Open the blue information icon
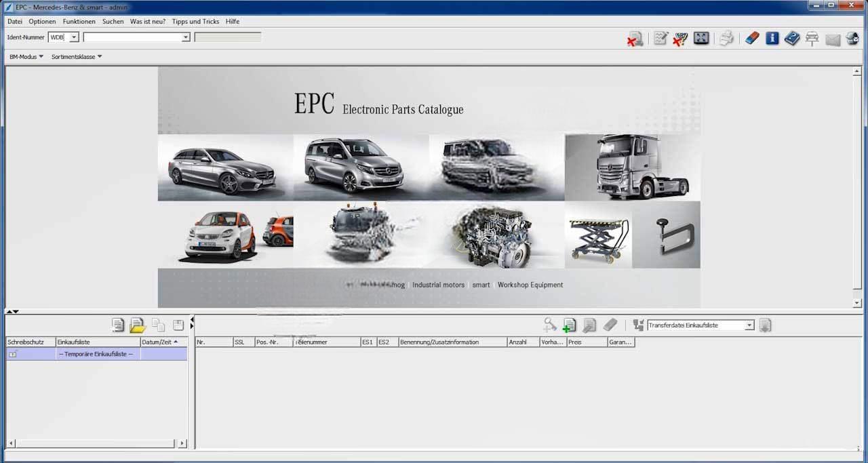This screenshot has height=463, width=868. point(772,38)
